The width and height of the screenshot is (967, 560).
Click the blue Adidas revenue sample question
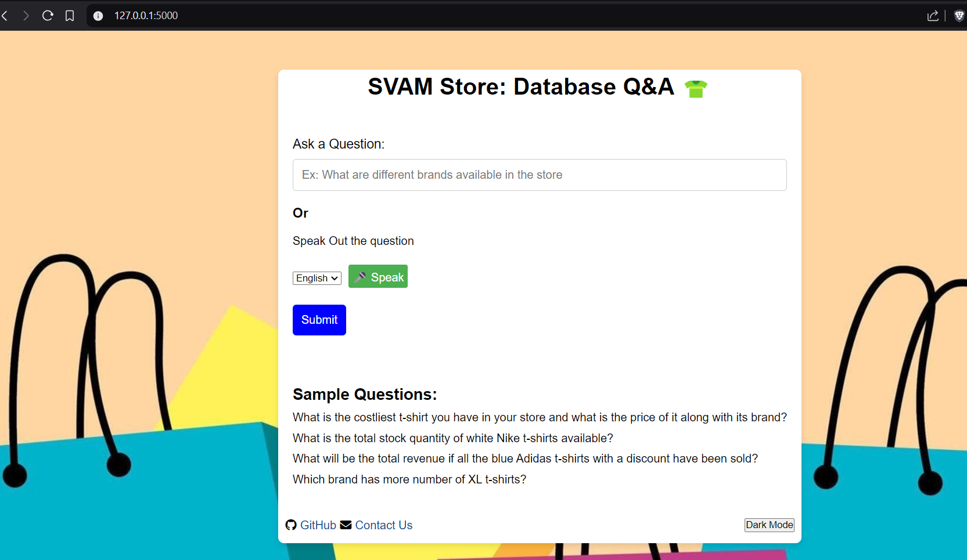coord(525,458)
